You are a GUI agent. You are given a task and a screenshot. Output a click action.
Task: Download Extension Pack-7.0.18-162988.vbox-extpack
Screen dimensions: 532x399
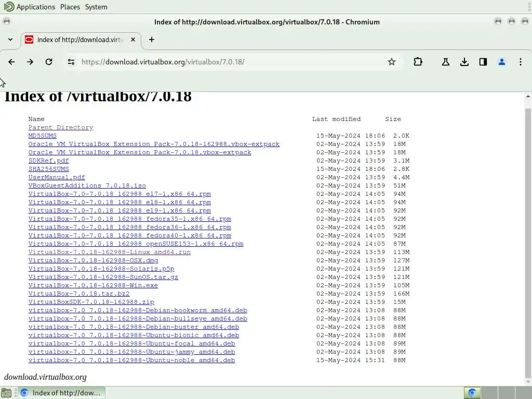[154, 144]
